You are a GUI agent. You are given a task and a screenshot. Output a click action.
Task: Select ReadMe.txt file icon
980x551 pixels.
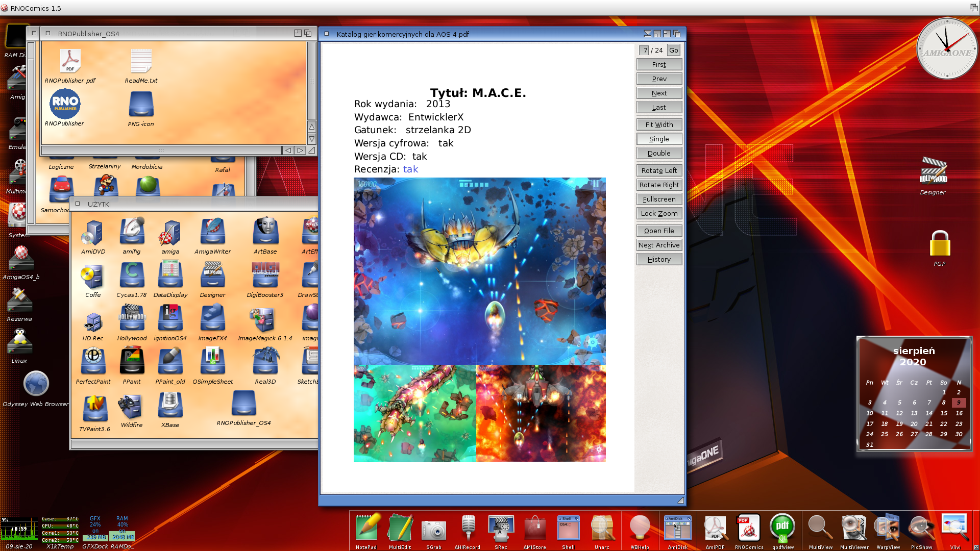pos(141,61)
